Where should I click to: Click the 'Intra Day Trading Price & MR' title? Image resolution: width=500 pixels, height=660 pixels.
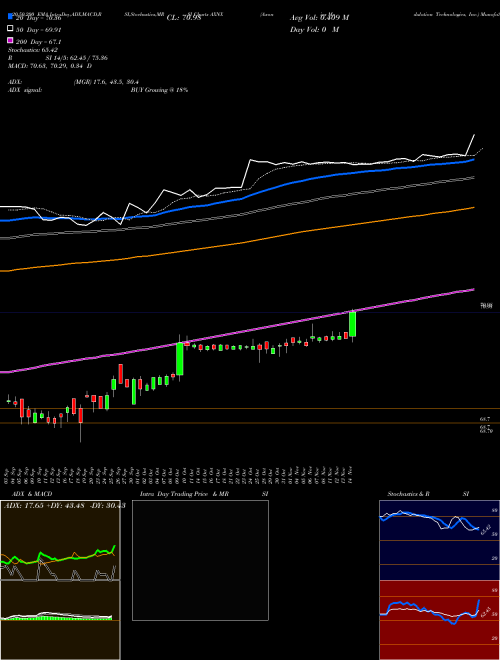[x=184, y=494]
